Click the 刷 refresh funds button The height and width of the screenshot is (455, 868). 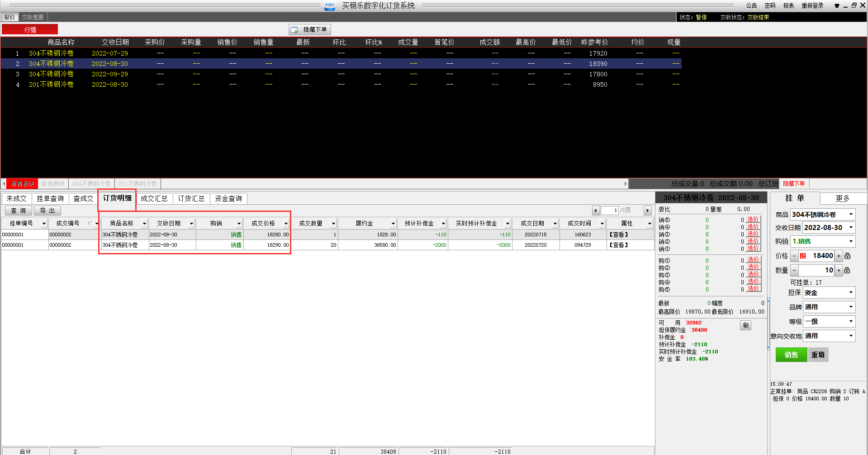tap(745, 325)
